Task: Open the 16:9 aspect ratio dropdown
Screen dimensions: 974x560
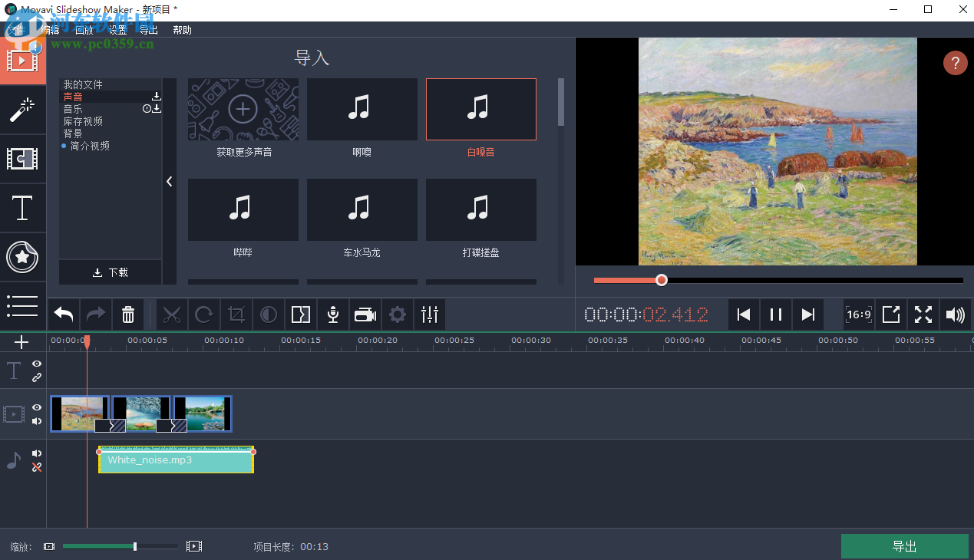Action: tap(858, 314)
